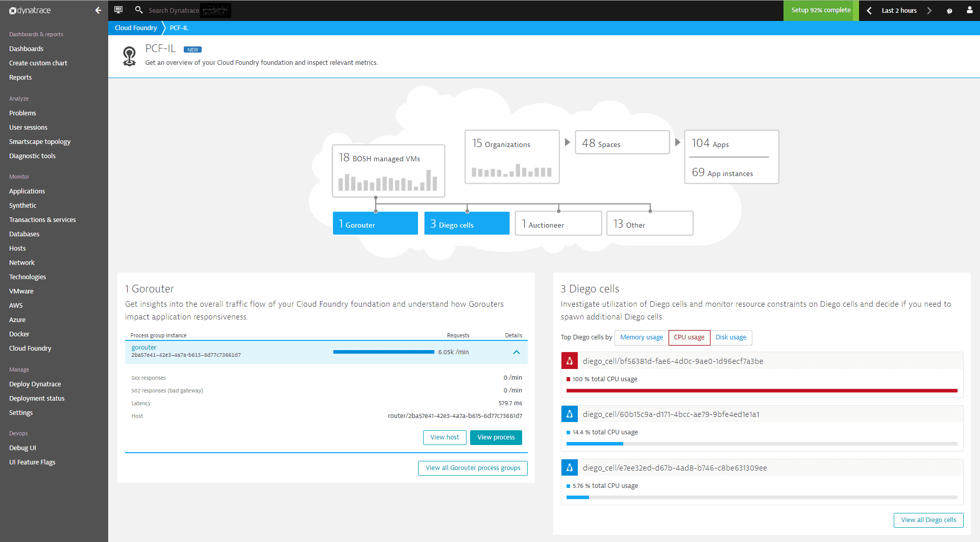The image size is (980, 542).
Task: Open Technologies in sidebar
Action: [28, 277]
